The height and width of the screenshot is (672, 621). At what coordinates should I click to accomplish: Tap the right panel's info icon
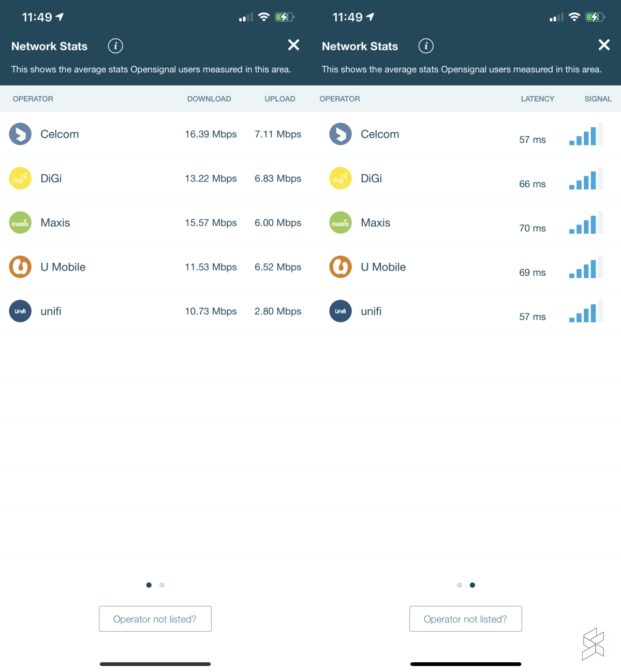(426, 46)
